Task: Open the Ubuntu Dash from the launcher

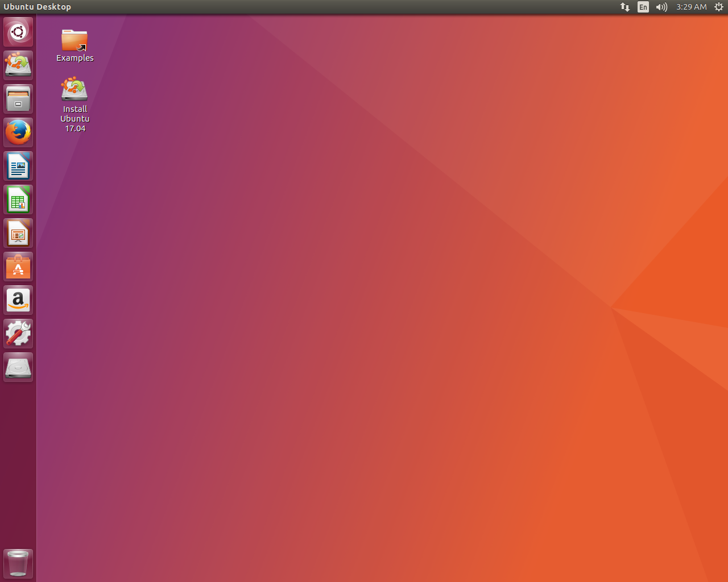Action: point(18,31)
